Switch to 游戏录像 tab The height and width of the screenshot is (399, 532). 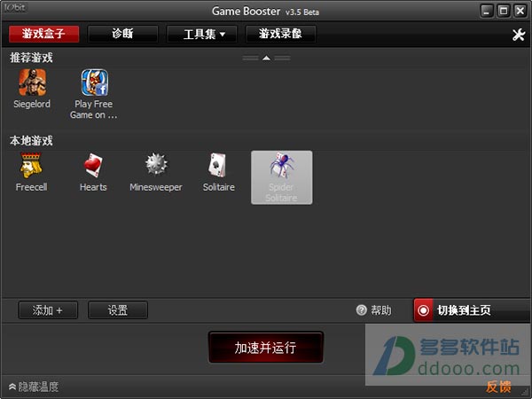click(280, 34)
